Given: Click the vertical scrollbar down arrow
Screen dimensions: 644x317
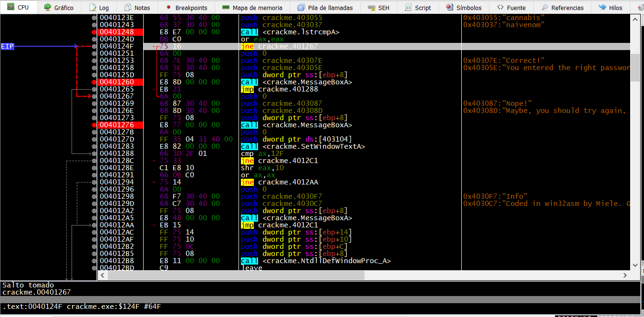Looking at the screenshot, I should tap(634, 265).
